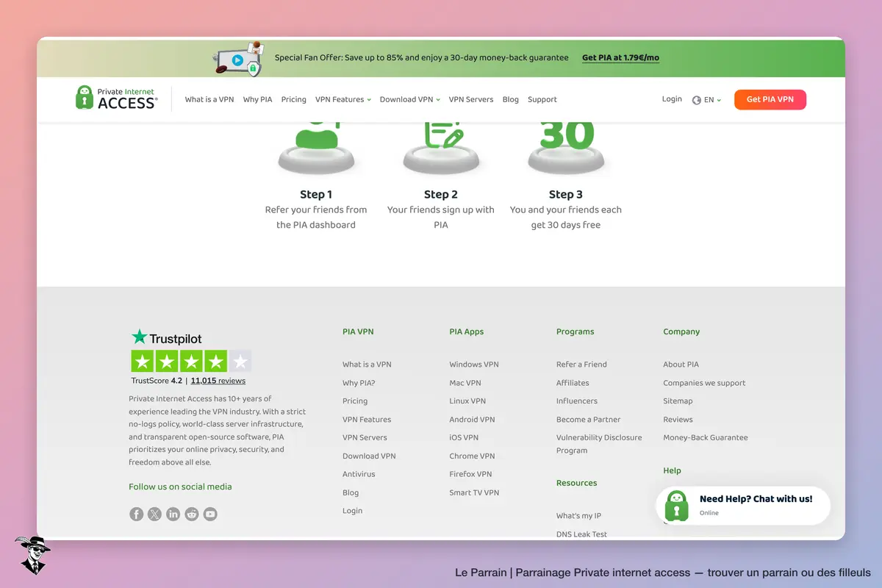Open 'Companies we support' link

tap(704, 383)
